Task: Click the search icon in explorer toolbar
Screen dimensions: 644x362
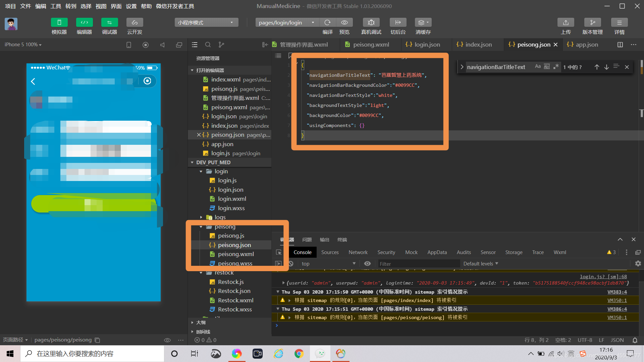Action: point(208,45)
